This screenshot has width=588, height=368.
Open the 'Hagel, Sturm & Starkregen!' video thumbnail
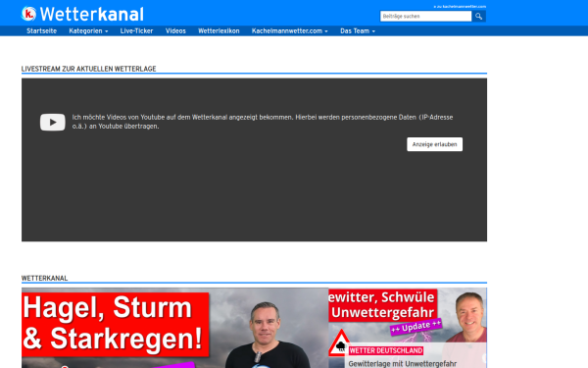tap(174, 328)
